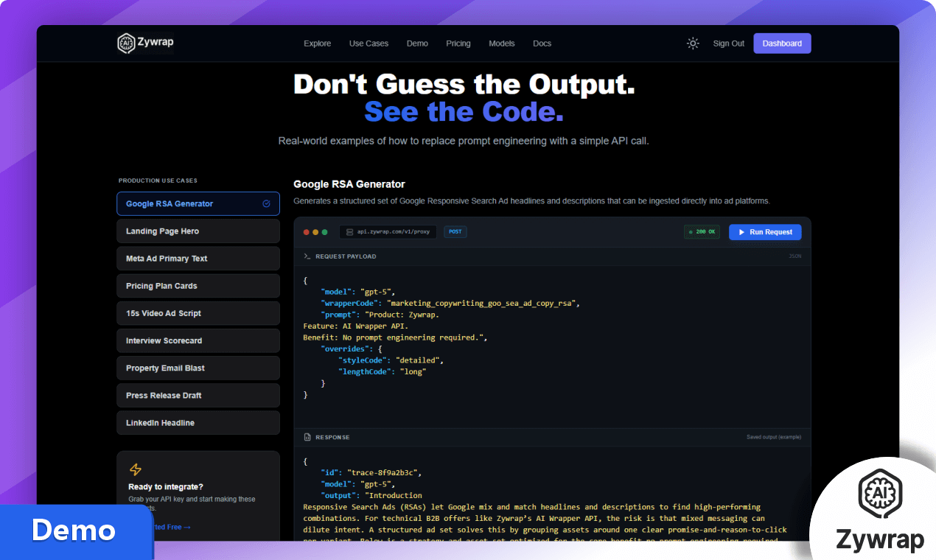Click the server icon beside the API URL

tap(349, 232)
